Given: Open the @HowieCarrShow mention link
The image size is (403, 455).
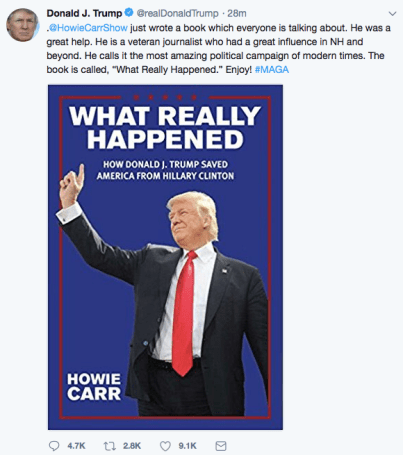Looking at the screenshot, I should coord(88,28).
